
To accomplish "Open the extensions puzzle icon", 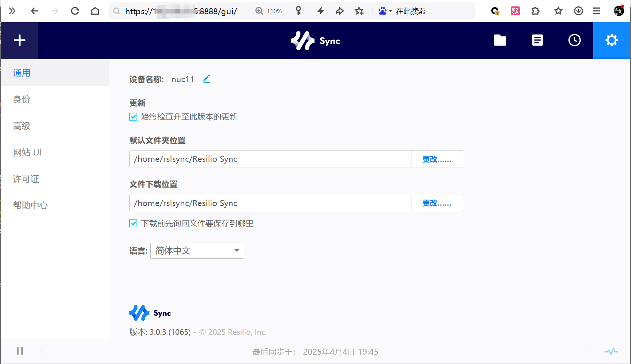I will (535, 11).
